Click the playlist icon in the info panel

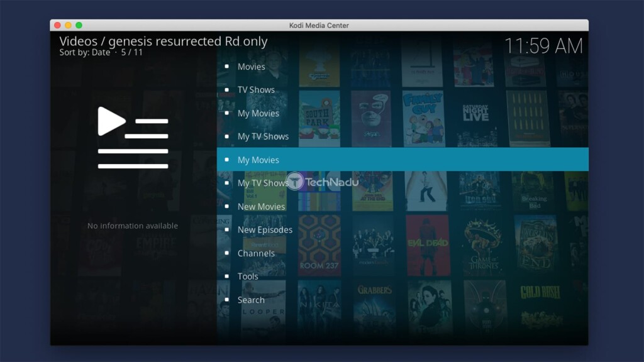[x=133, y=138]
